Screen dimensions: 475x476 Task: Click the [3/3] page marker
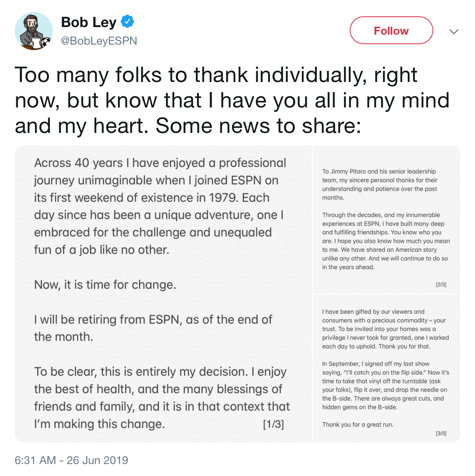tap(441, 433)
